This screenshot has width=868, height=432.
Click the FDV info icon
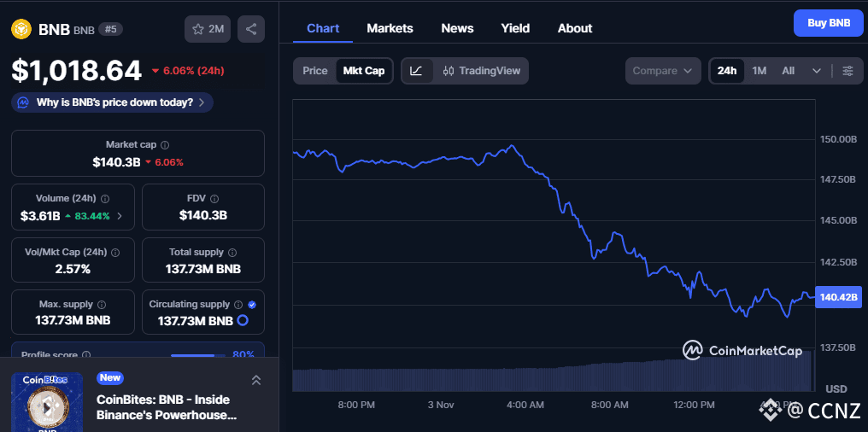(x=214, y=198)
